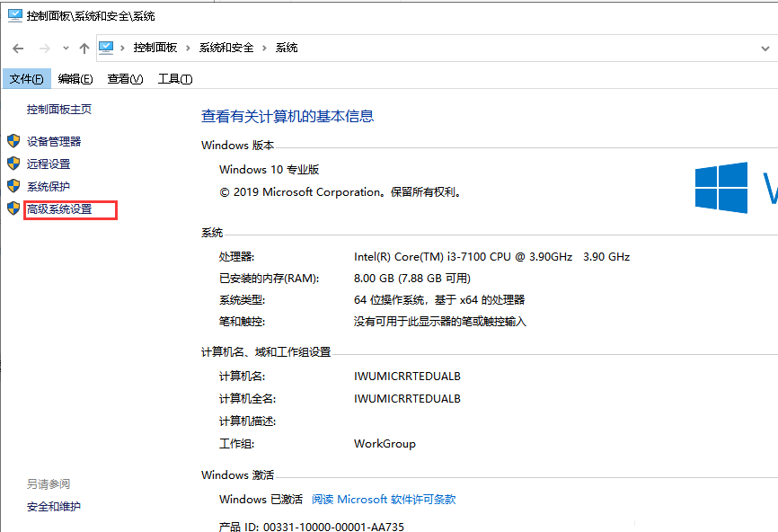Expand the chevron before 控制面板 in the address bar
The height and width of the screenshot is (532, 778).
click(122, 48)
